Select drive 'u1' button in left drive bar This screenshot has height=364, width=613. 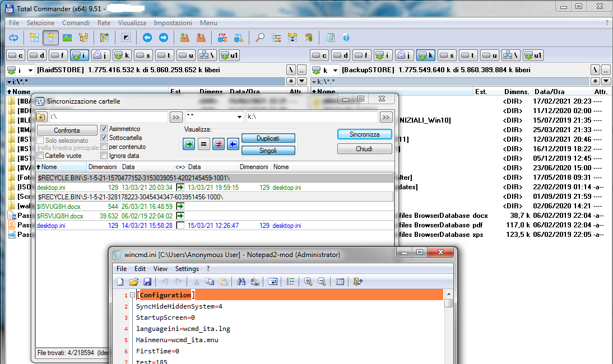click(230, 55)
